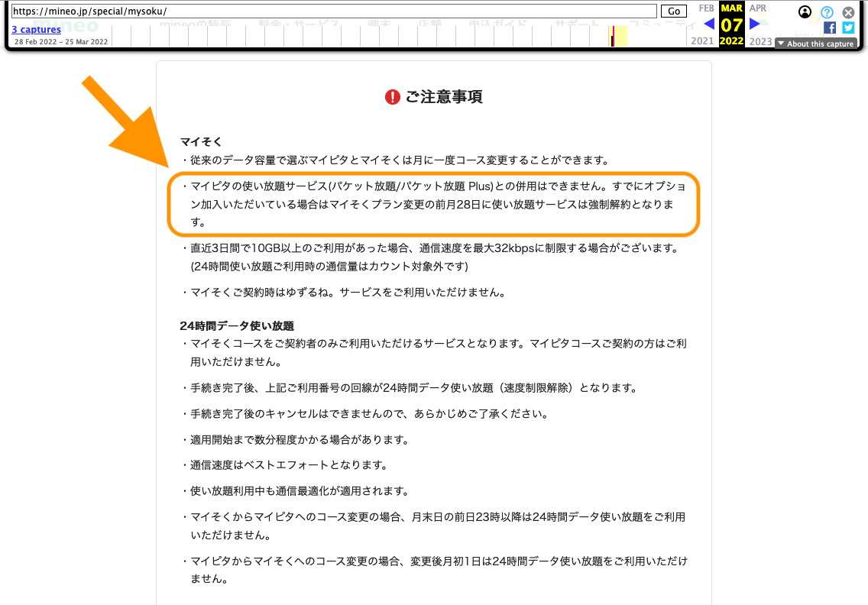The width and height of the screenshot is (868, 605).
Task: Click the red exclamation warning icon
Action: click(x=393, y=98)
